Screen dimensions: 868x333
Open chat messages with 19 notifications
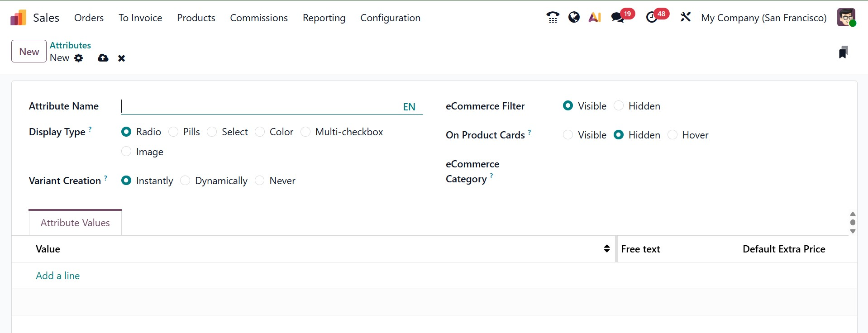(618, 18)
